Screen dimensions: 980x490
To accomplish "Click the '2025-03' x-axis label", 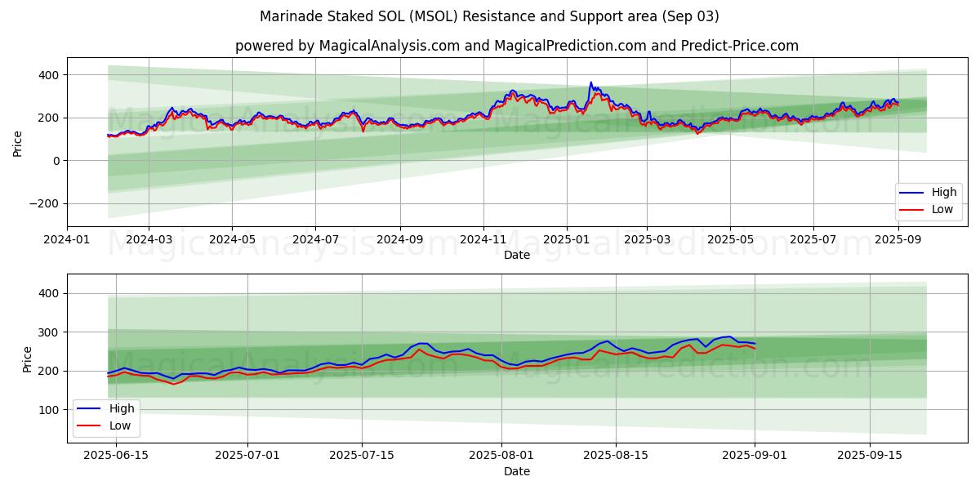I will click(647, 240).
